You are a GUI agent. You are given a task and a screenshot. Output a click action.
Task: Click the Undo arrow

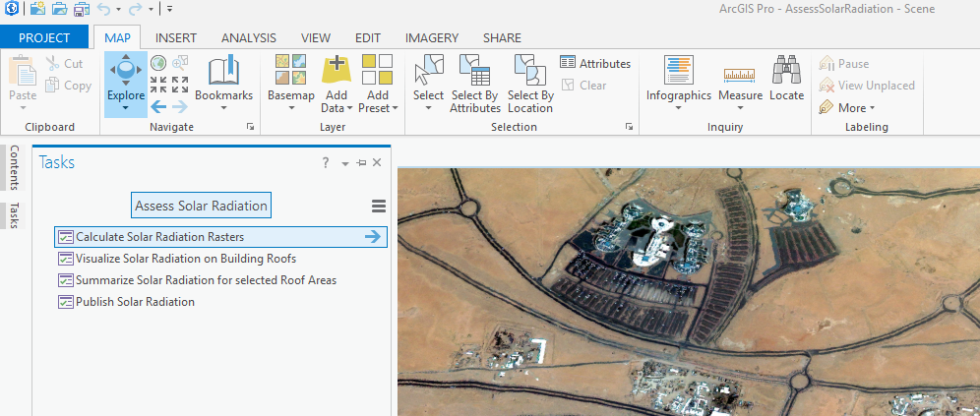pyautogui.click(x=103, y=10)
